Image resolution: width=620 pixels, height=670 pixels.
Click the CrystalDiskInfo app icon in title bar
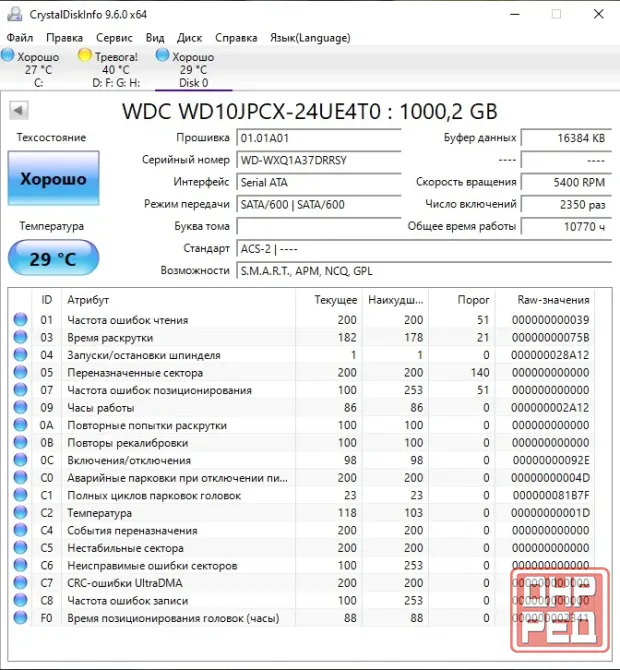point(15,14)
